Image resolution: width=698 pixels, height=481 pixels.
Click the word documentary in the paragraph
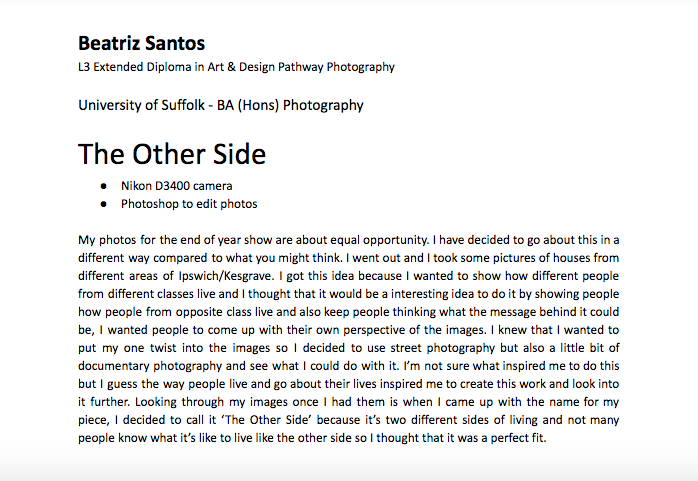click(114, 366)
